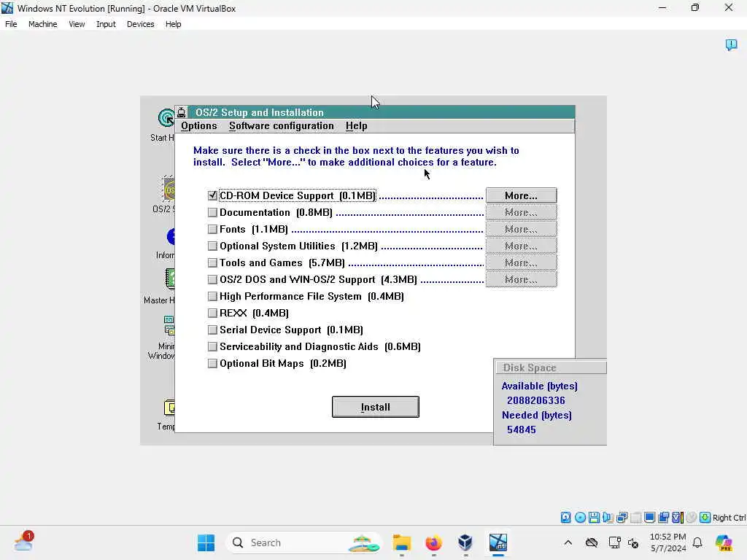Enable the Fonts checkbox
The width and height of the screenshot is (747, 560).
pos(212,229)
